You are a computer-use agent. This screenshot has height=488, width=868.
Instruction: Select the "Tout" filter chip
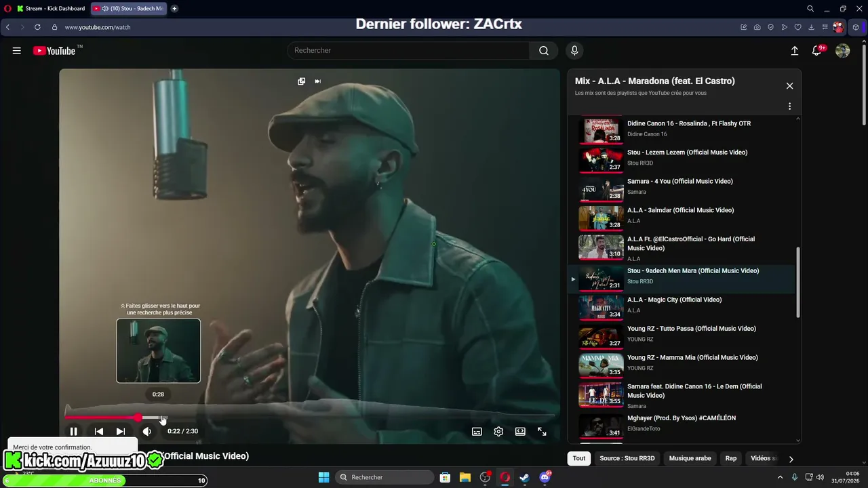[579, 459]
